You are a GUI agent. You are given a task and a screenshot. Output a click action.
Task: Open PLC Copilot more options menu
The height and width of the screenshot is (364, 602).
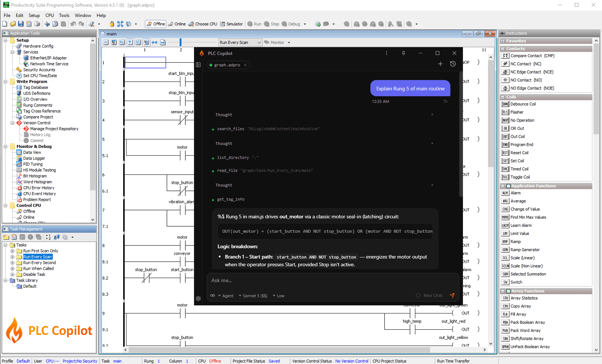[x=386, y=53]
